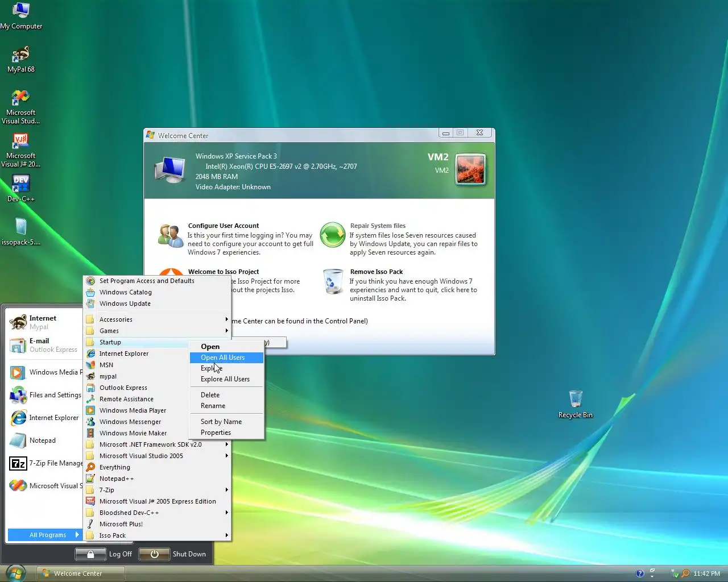The image size is (728, 582).
Task: Launch MSN from the programs list
Action: [136, 365]
